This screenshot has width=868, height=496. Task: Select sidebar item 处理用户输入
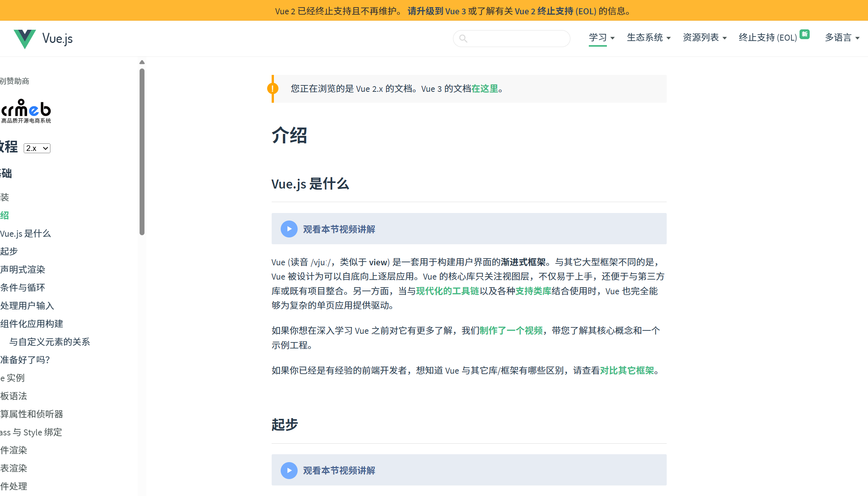pos(27,306)
